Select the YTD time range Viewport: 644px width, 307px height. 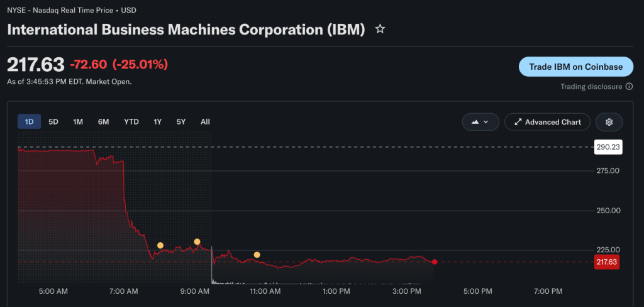point(131,121)
